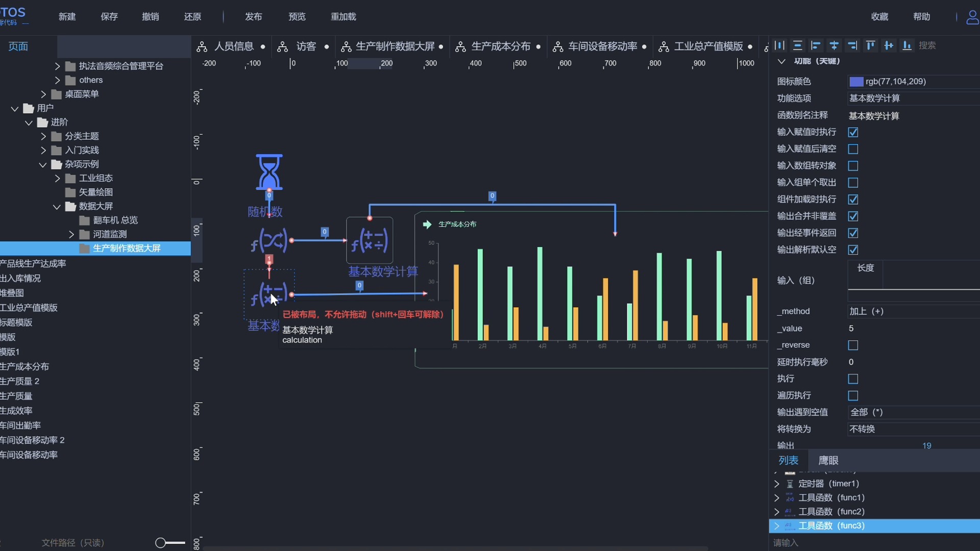Click the 发布 button
The width and height of the screenshot is (980, 551).
click(253, 17)
